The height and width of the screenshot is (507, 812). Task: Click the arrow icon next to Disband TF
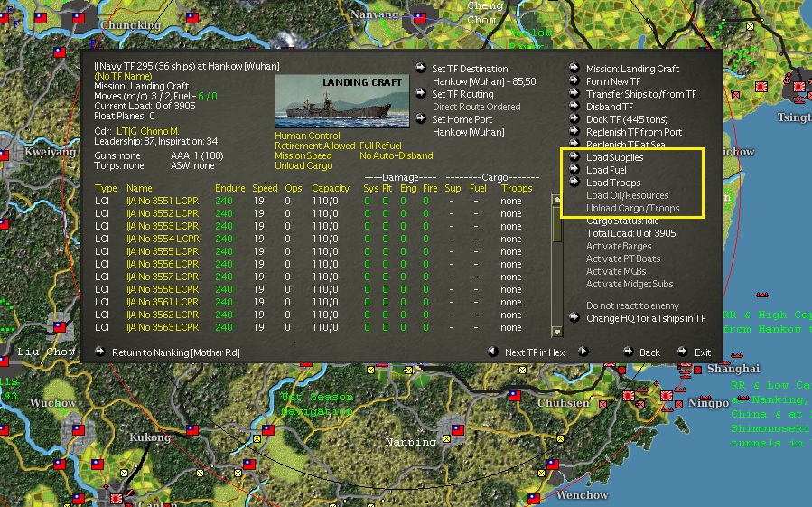(x=574, y=107)
